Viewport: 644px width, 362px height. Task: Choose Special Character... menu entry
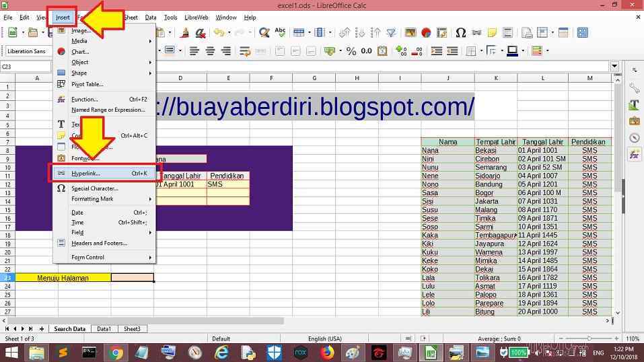point(105,188)
